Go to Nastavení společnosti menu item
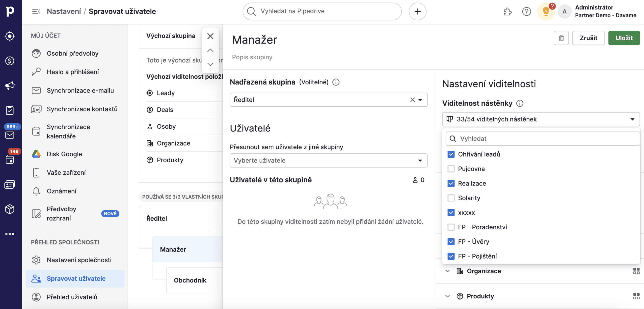The image size is (644, 309). [79, 260]
